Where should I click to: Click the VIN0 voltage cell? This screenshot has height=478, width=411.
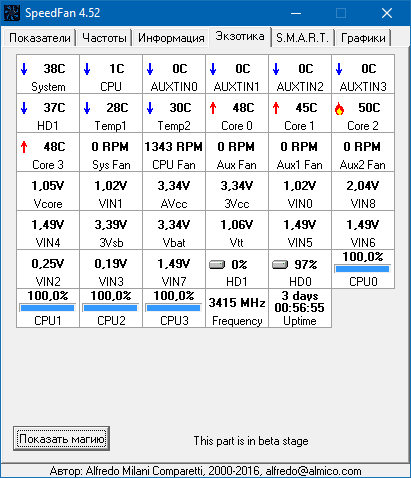click(x=300, y=191)
